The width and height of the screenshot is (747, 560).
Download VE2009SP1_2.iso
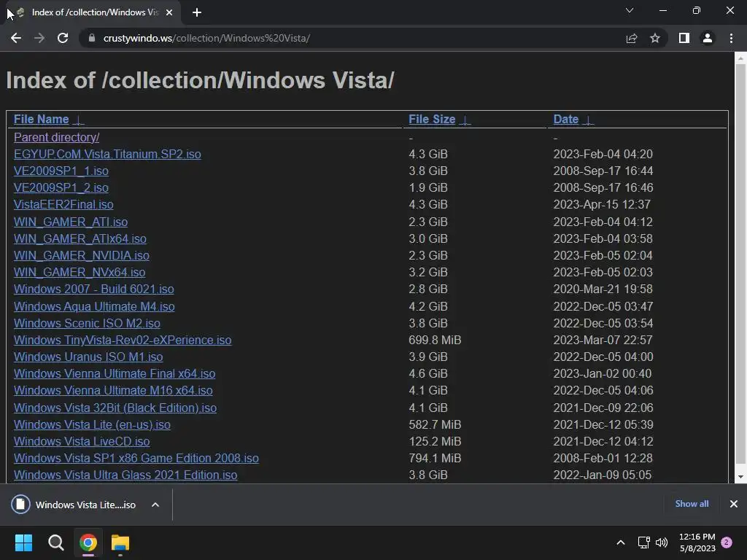[61, 187]
